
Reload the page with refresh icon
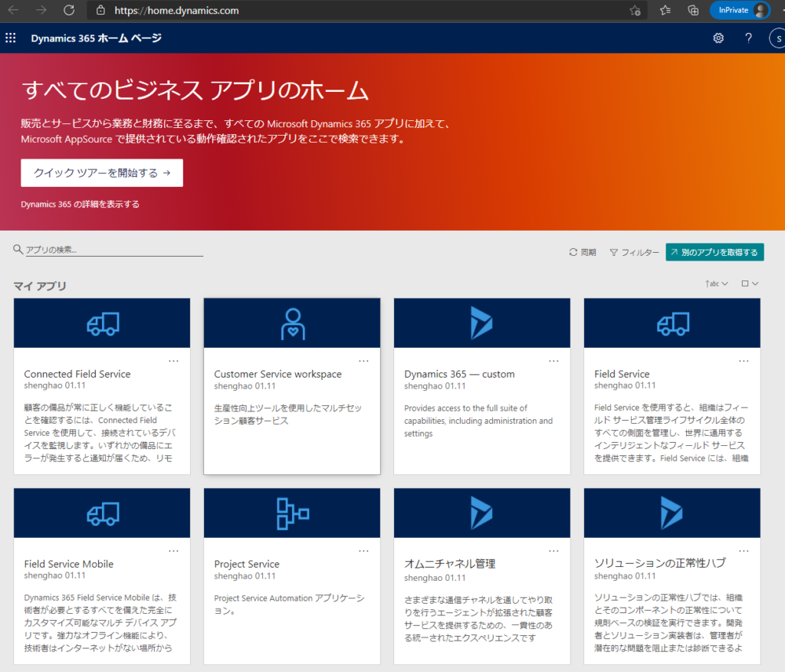[x=69, y=10]
